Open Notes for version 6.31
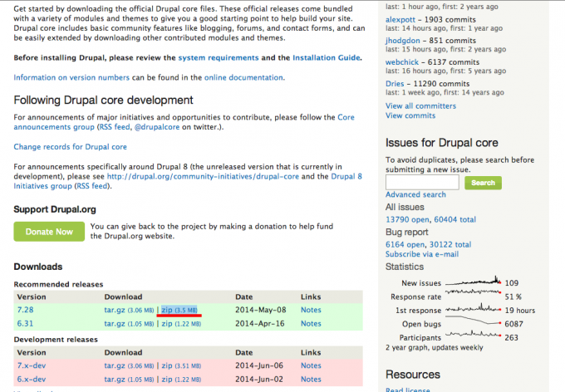The height and width of the screenshot is (392, 565). click(311, 324)
